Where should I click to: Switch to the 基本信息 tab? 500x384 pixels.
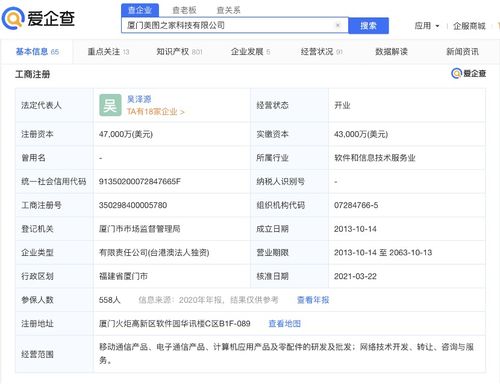[x=37, y=52]
